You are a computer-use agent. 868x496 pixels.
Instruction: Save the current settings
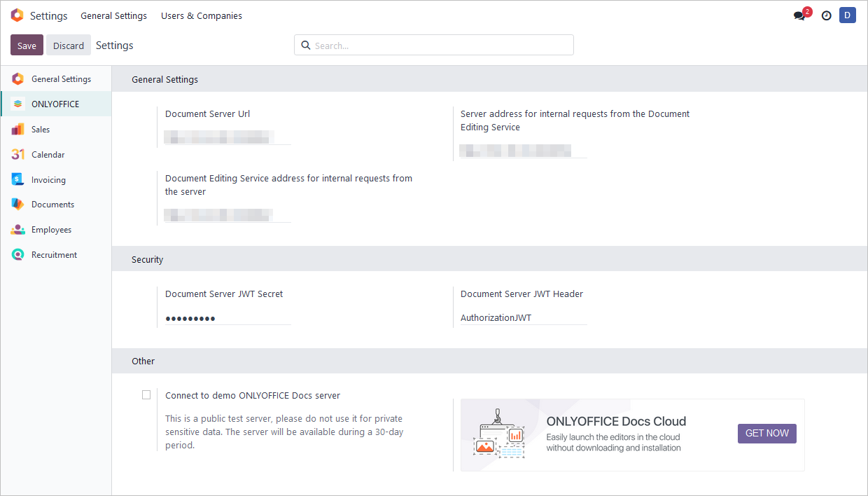click(27, 45)
